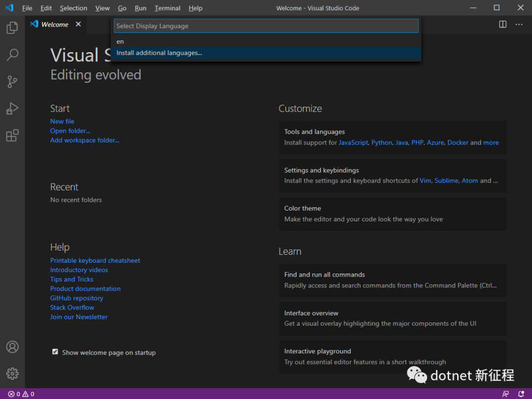
Task: Open the Selection menu
Action: point(73,8)
